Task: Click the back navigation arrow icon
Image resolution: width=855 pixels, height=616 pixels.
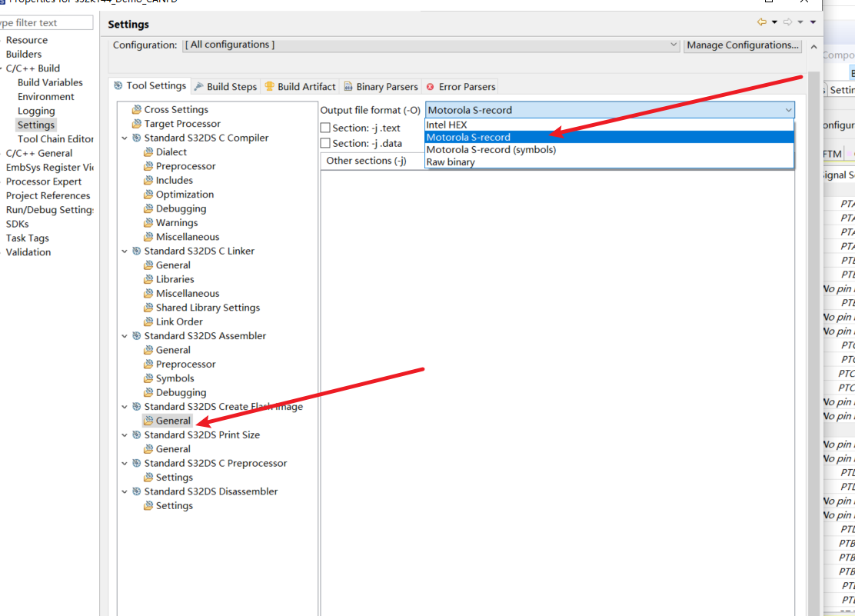Action: coord(762,22)
